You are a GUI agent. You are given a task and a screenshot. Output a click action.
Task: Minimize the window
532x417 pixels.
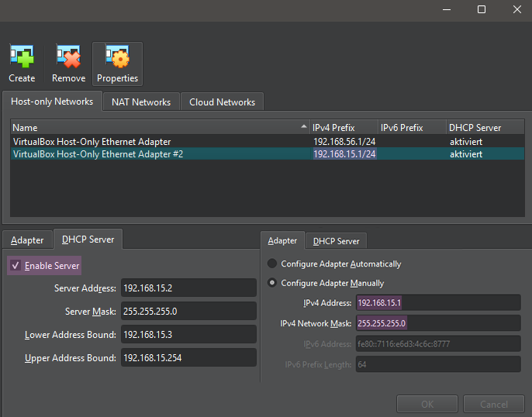tap(447, 9)
